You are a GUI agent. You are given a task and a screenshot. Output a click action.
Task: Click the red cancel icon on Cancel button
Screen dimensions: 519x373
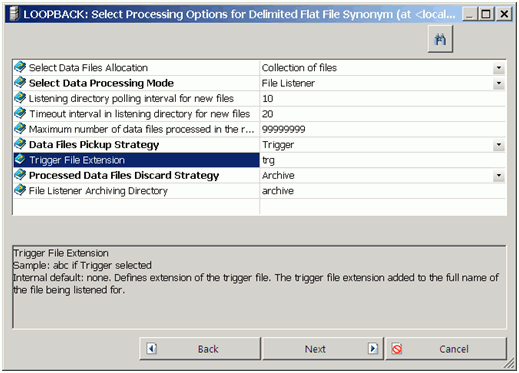point(397,349)
